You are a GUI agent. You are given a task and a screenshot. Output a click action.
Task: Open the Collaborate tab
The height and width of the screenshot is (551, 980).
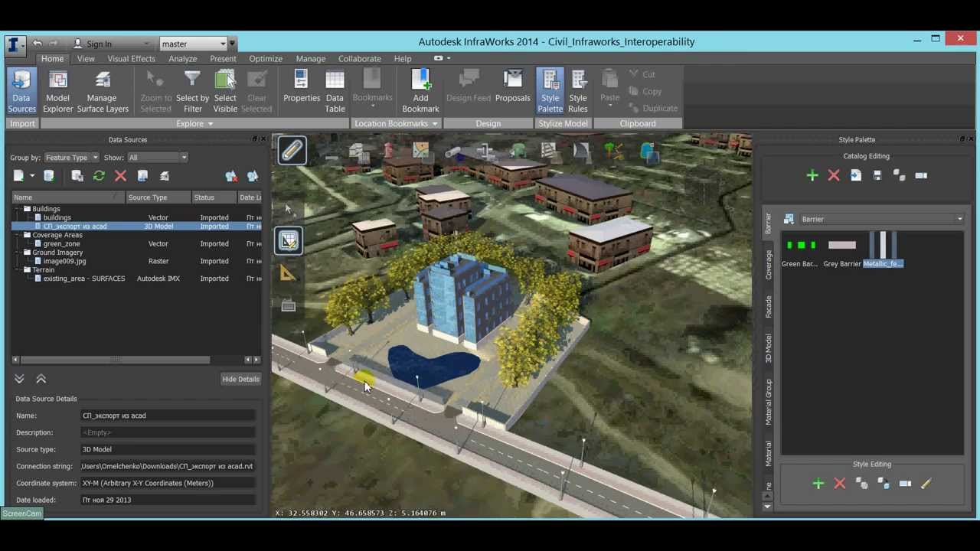[359, 59]
